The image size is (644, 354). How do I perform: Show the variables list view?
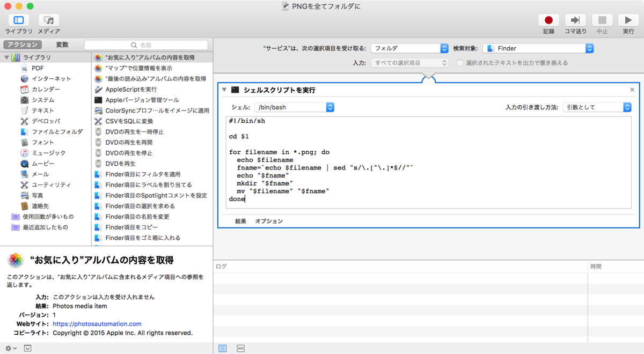[x=240, y=349]
